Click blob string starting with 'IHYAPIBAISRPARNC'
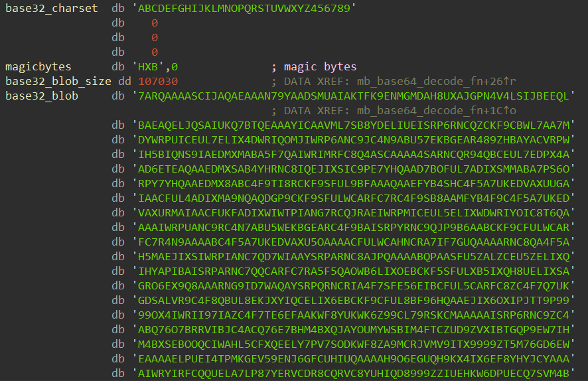 (354, 271)
